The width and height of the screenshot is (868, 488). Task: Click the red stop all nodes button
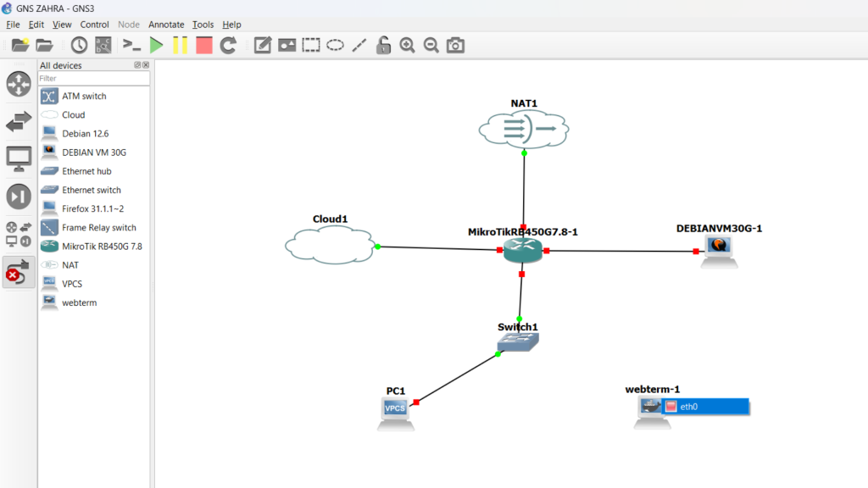(203, 46)
